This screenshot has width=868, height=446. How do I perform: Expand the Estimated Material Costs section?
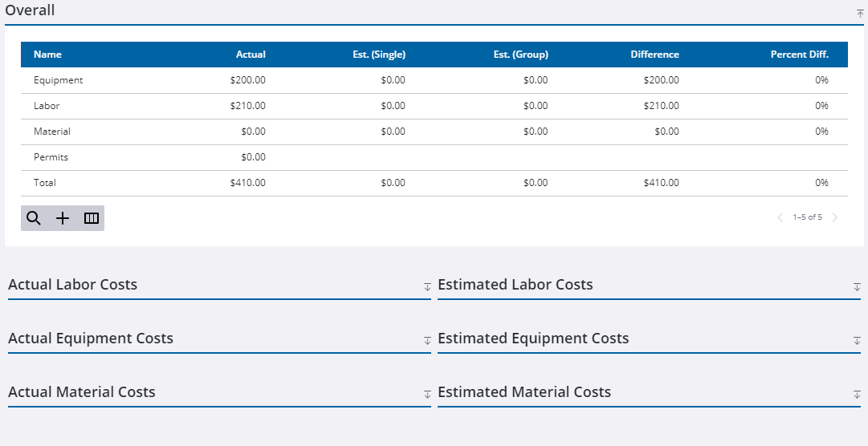pyautogui.click(x=857, y=395)
